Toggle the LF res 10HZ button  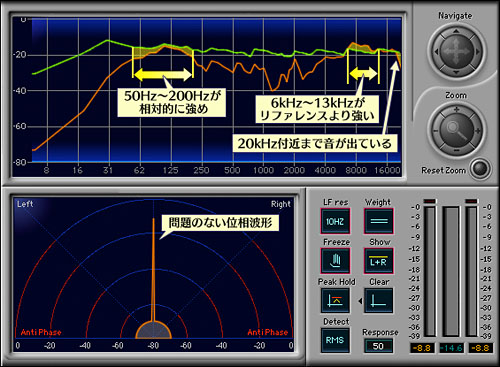tap(335, 221)
